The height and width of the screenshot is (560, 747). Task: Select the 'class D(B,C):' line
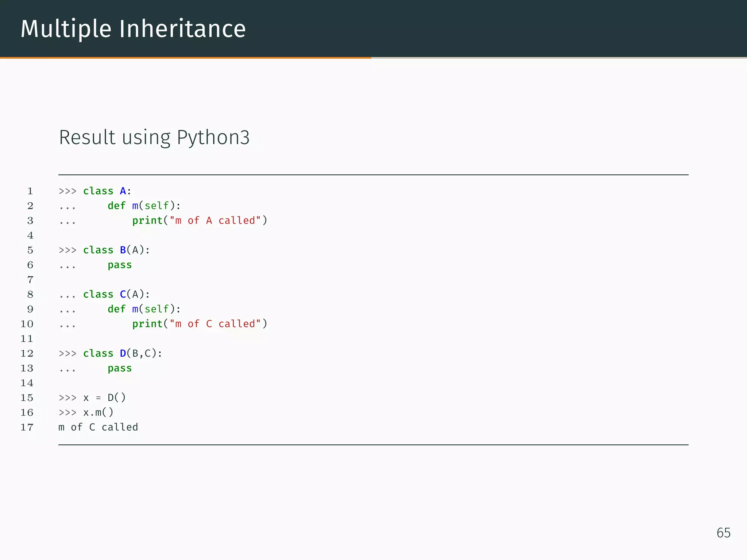[123, 353]
